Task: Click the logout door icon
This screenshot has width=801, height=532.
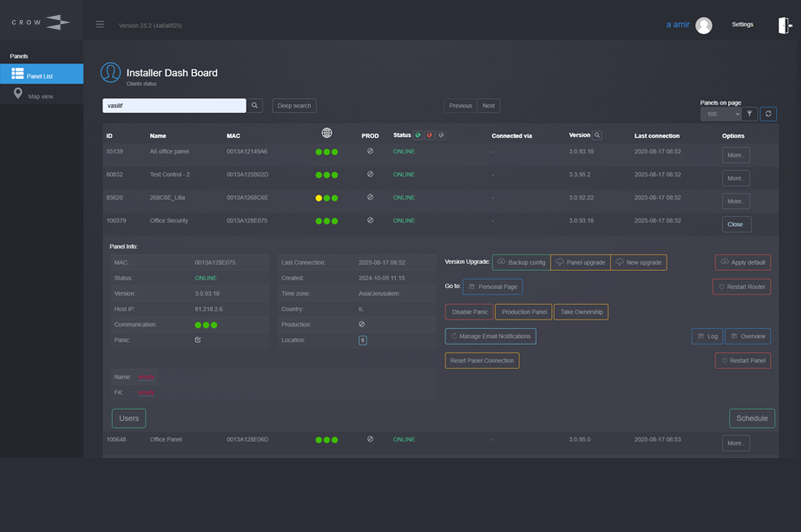Action: pyautogui.click(x=785, y=26)
